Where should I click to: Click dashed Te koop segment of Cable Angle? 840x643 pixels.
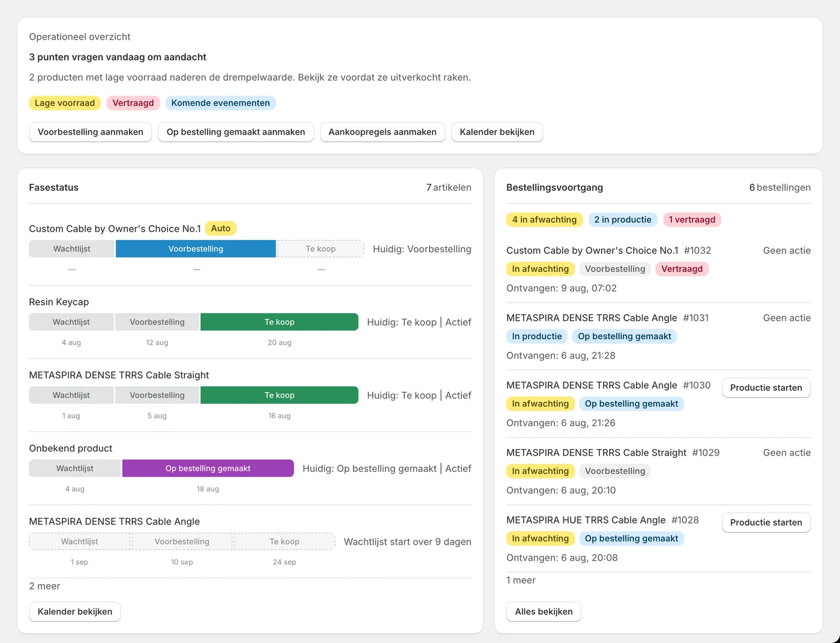coord(284,542)
